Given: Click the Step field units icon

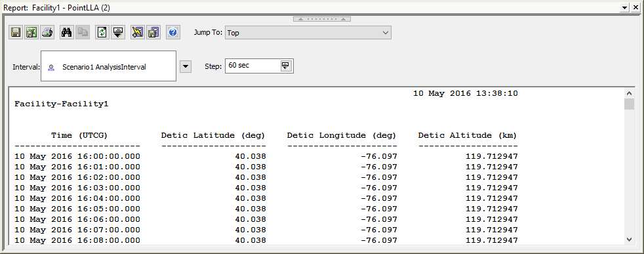Looking at the screenshot, I should [286, 66].
